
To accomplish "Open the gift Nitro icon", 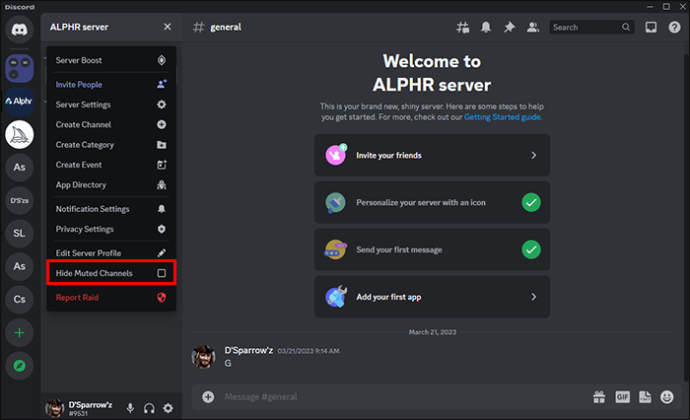I will 599,397.
